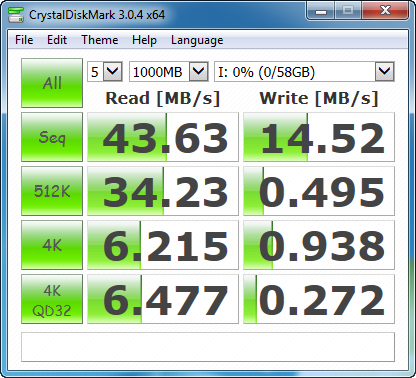The image size is (416, 378).
Task: Click the empty comment field at bottom
Action: [208, 347]
